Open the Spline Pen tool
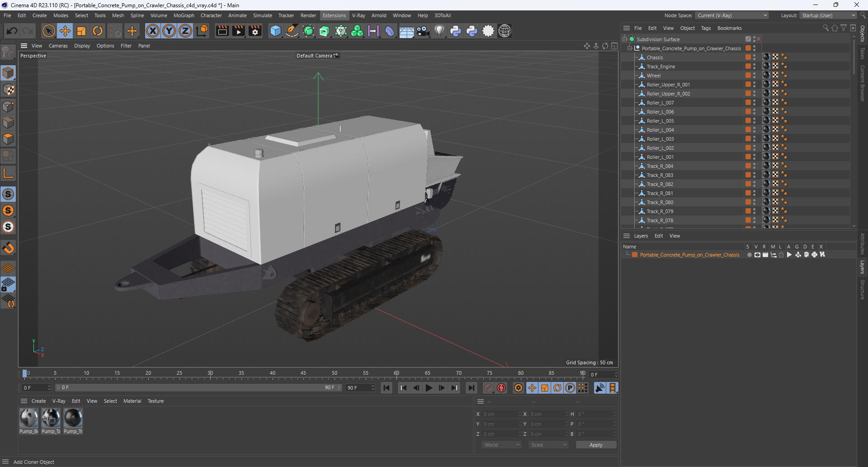The width and height of the screenshot is (868, 467). 292,31
